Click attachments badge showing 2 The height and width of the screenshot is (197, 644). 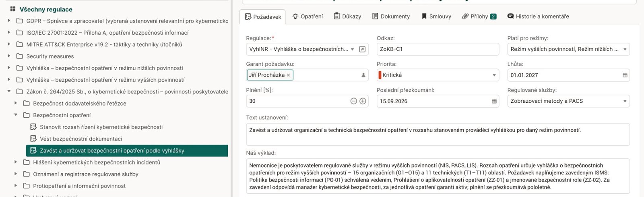(x=493, y=17)
